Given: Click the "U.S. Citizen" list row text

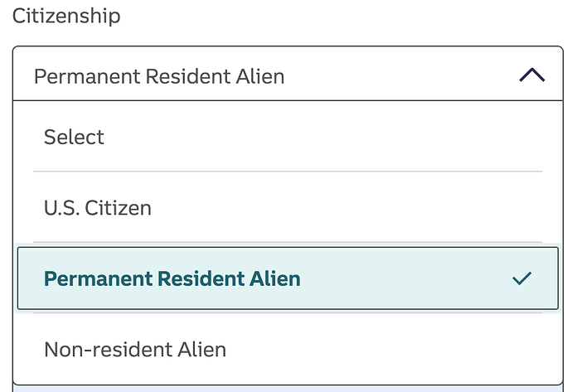Looking at the screenshot, I should pyautogui.click(x=98, y=207).
